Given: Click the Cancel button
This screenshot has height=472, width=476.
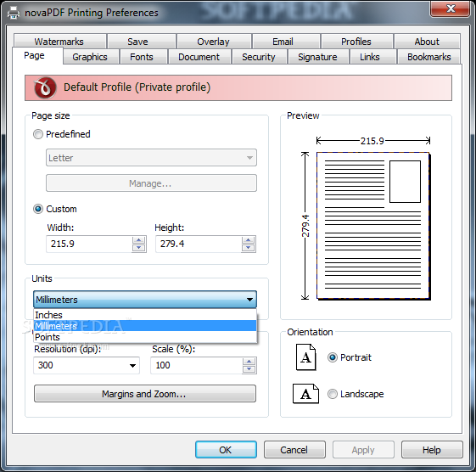Looking at the screenshot, I should click(x=294, y=450).
